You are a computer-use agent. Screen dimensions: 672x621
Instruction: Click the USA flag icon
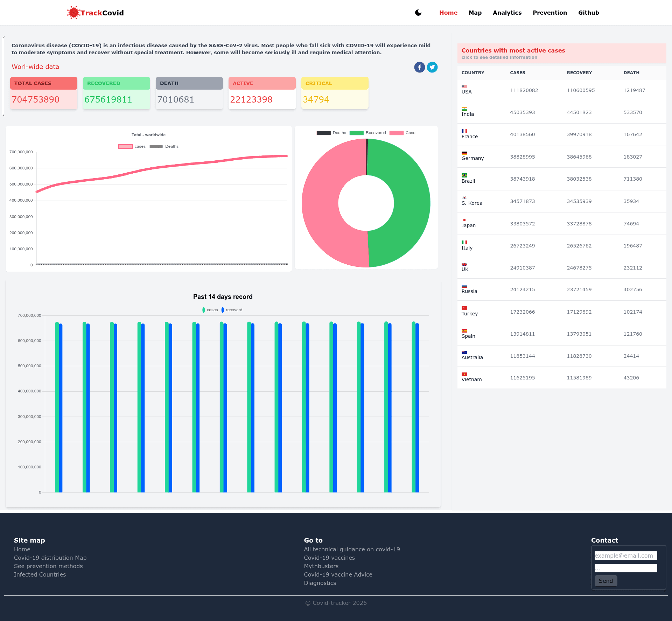coord(464,87)
